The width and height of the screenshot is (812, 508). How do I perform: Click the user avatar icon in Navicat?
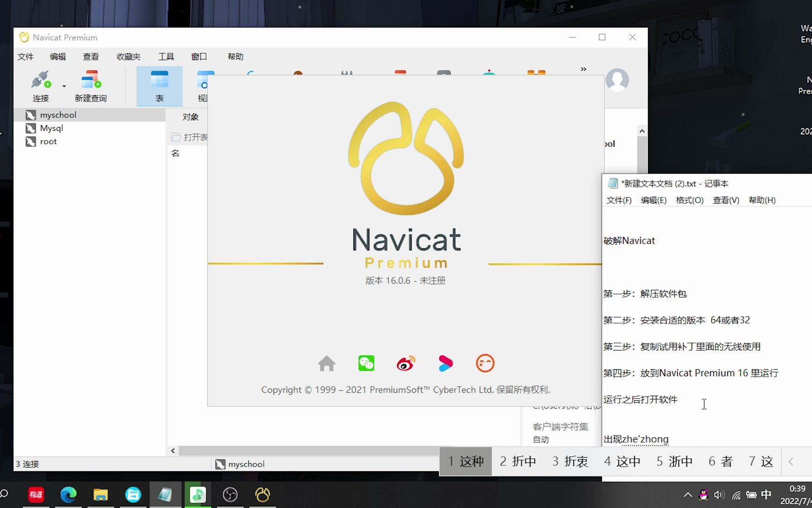click(617, 80)
